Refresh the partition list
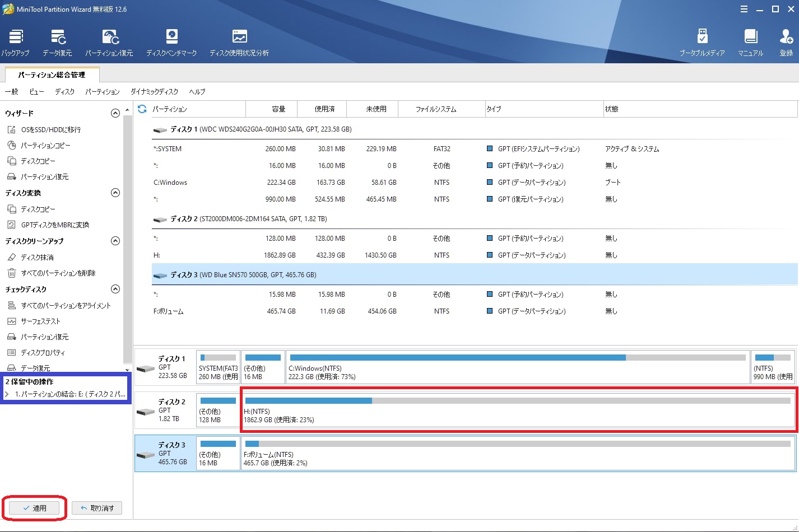The height and width of the screenshot is (532, 799). [x=142, y=109]
